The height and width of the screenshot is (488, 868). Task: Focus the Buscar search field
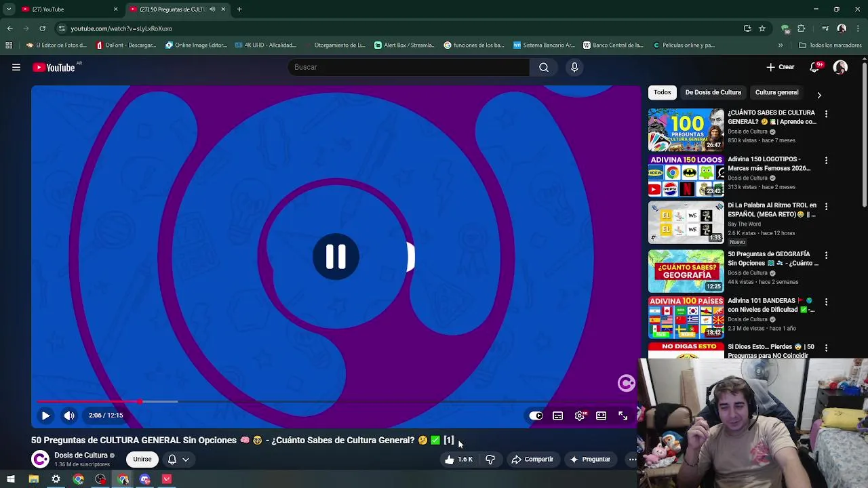coord(409,67)
